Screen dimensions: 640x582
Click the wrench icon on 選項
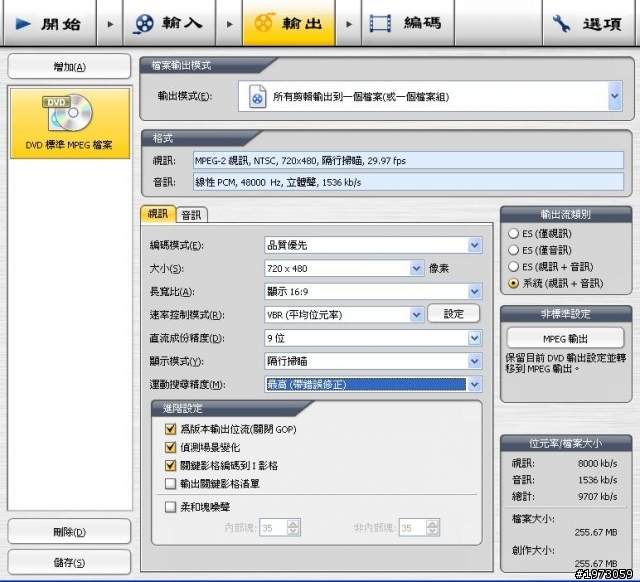(562, 24)
